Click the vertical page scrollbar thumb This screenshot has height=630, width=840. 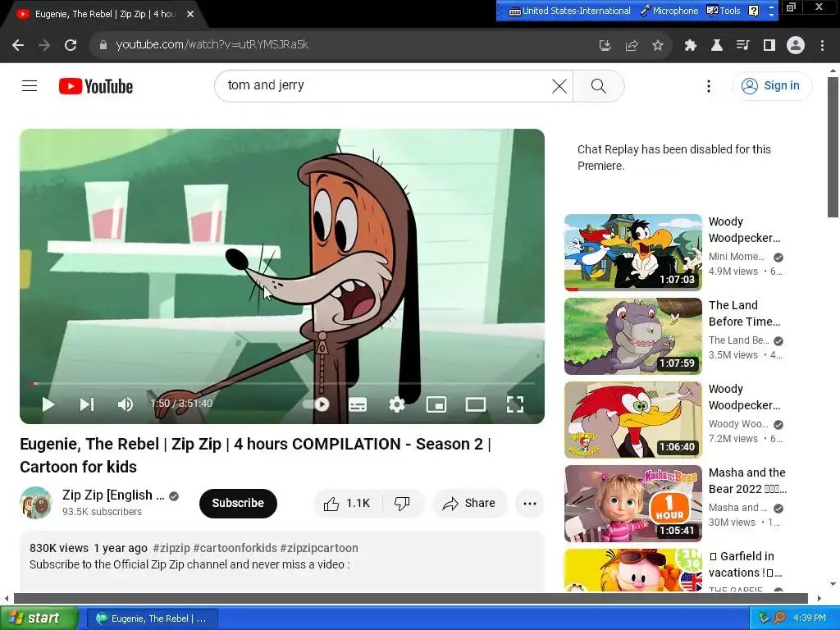(x=833, y=148)
